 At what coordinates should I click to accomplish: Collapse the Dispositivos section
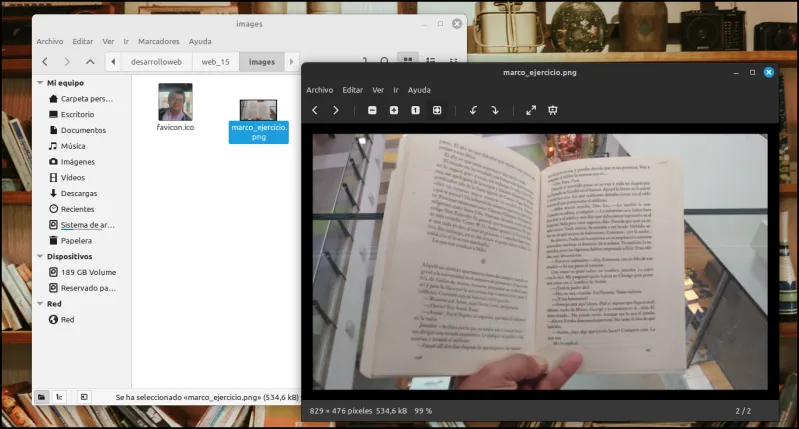(x=40, y=256)
